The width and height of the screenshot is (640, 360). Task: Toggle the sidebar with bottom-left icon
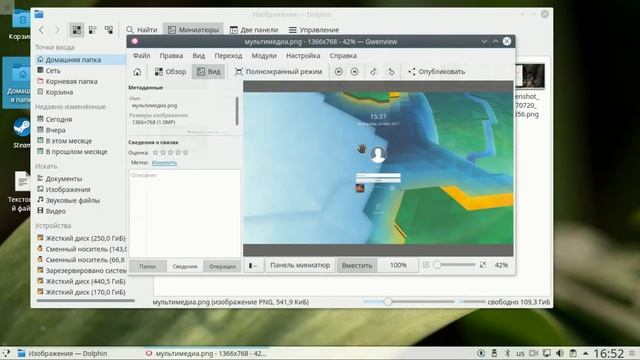(253, 265)
